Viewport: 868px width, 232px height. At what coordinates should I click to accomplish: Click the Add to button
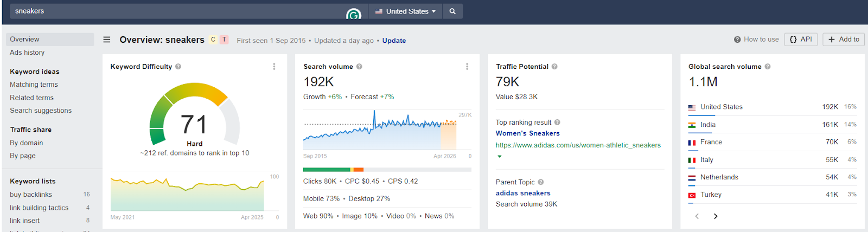coord(844,40)
